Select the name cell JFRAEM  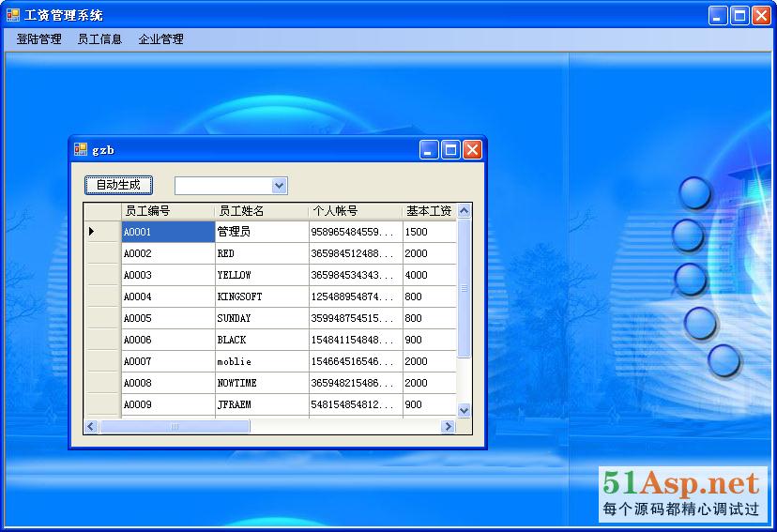pyautogui.click(x=262, y=404)
